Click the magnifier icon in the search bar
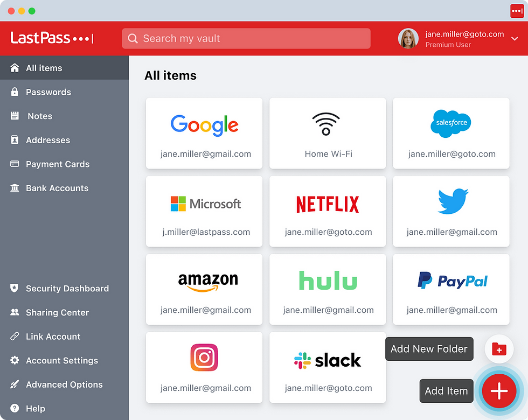Image resolution: width=528 pixels, height=420 pixels. (133, 38)
